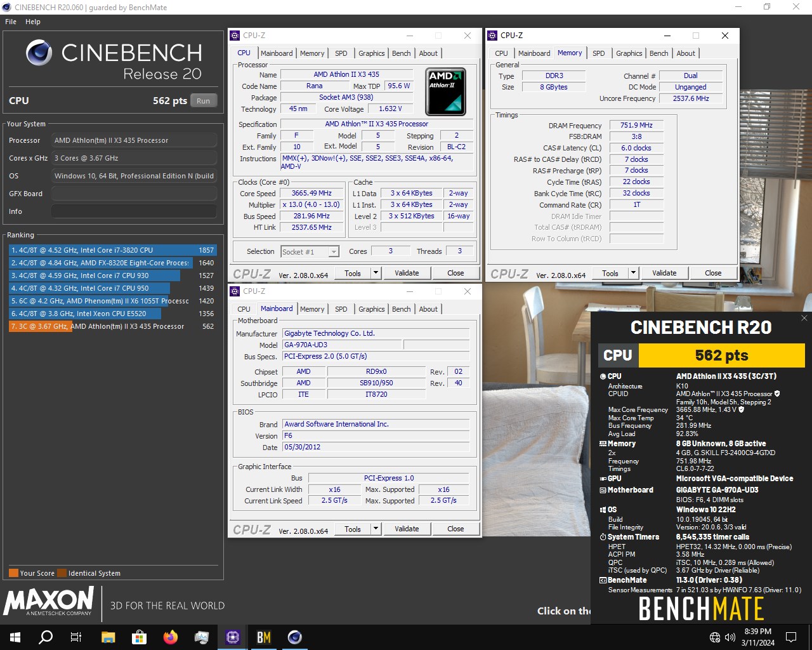Click Uncore Frequency value 2537.6 MHz
812x650 pixels.
[691, 98]
